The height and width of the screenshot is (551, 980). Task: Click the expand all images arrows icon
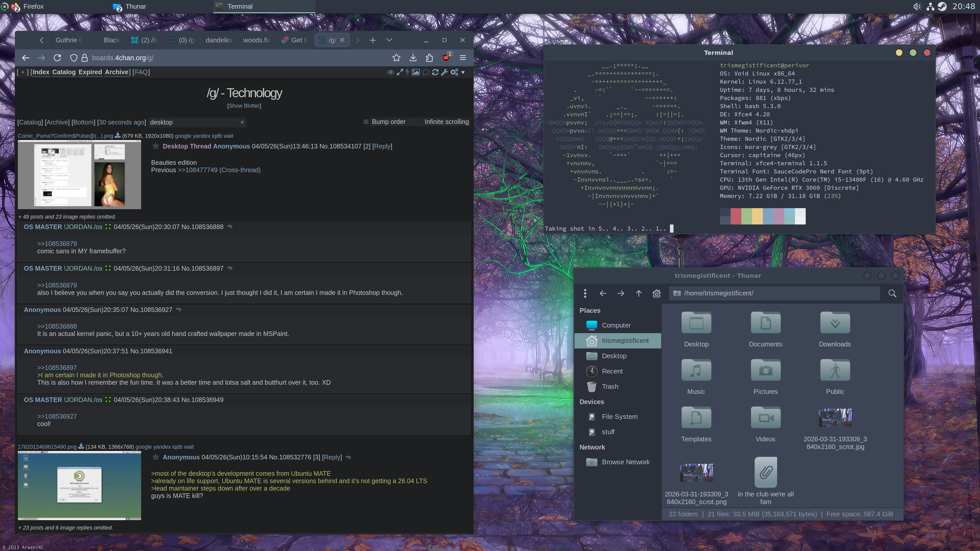400,72
